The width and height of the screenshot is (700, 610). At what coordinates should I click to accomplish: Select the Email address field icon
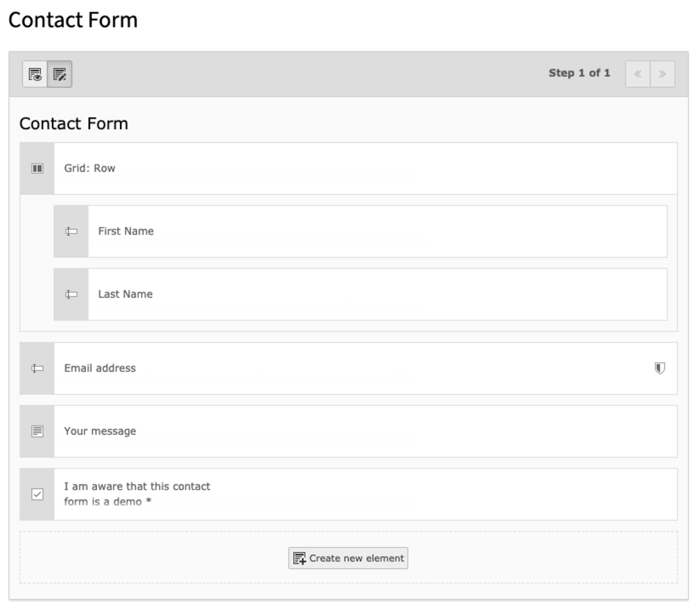37,368
